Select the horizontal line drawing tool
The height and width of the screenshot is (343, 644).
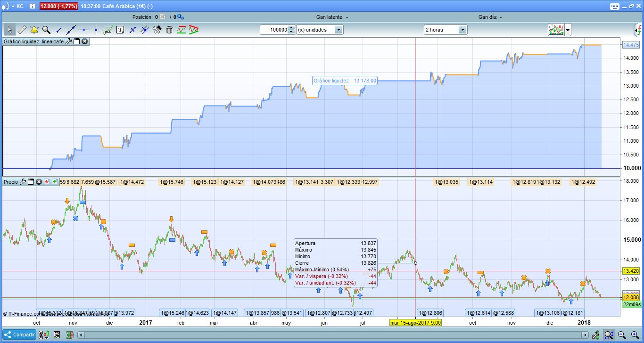83,30
